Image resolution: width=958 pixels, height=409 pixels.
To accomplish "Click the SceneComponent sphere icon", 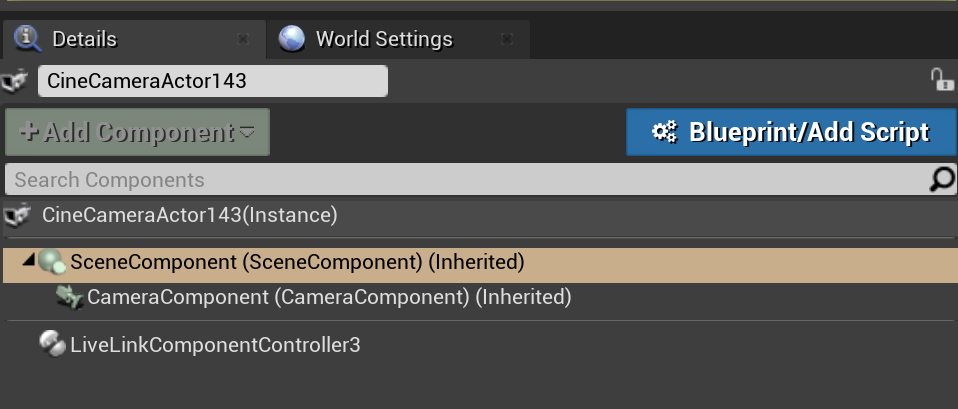I will click(x=52, y=263).
